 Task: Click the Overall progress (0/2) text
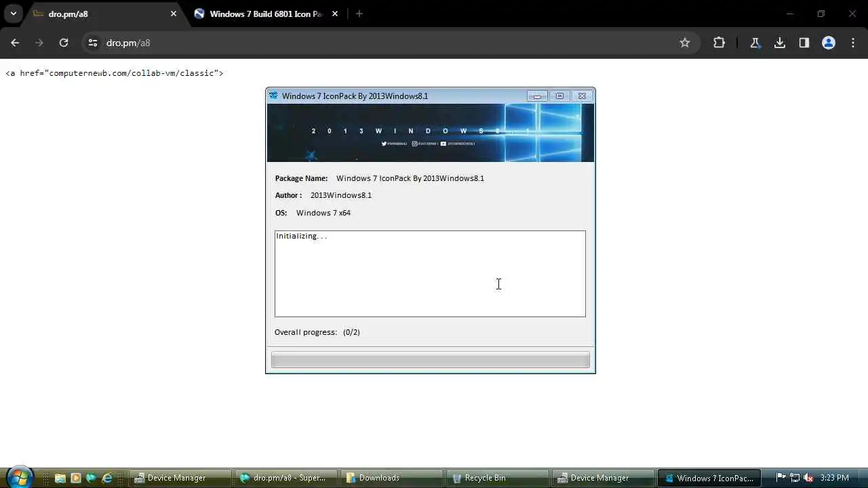pos(317,332)
